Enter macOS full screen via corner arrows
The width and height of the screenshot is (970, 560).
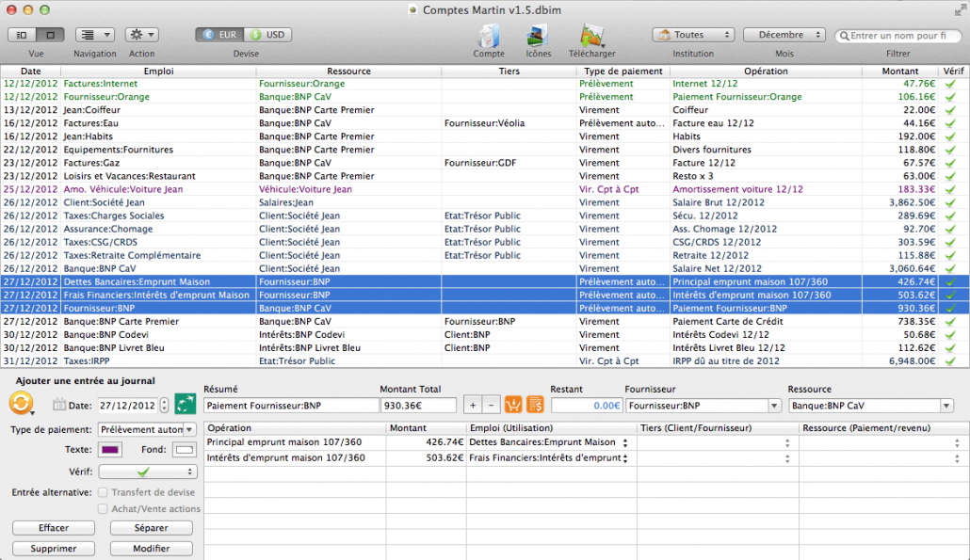tap(960, 10)
